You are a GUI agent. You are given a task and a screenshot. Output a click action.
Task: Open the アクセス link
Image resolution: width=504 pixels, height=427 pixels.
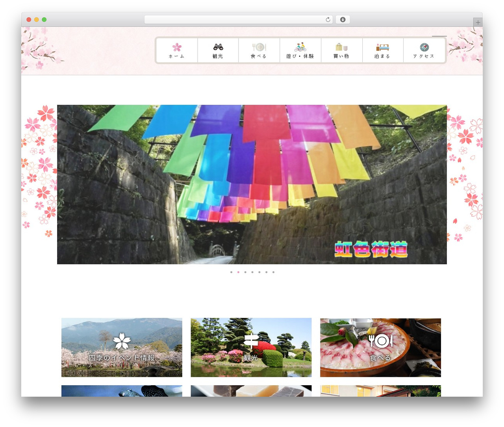[424, 56]
